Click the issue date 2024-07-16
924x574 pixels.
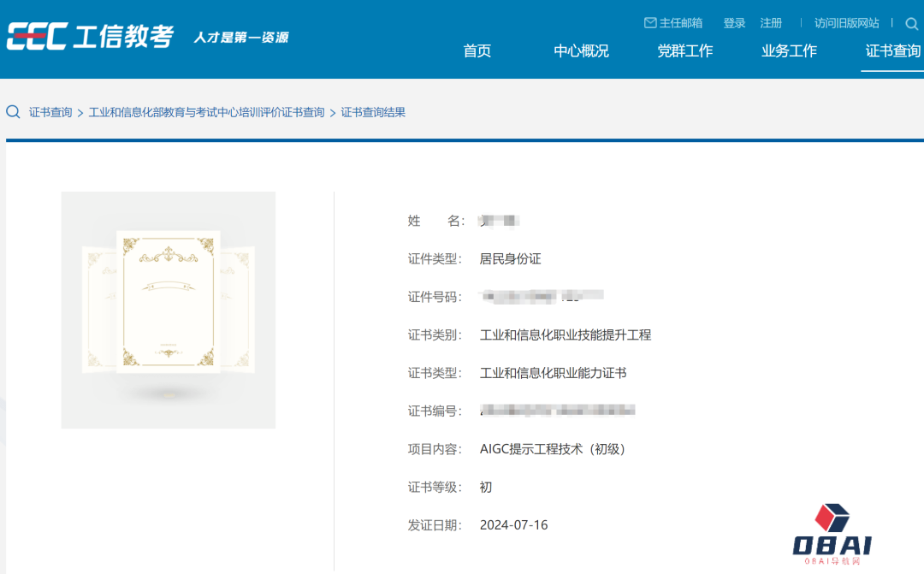tap(514, 525)
